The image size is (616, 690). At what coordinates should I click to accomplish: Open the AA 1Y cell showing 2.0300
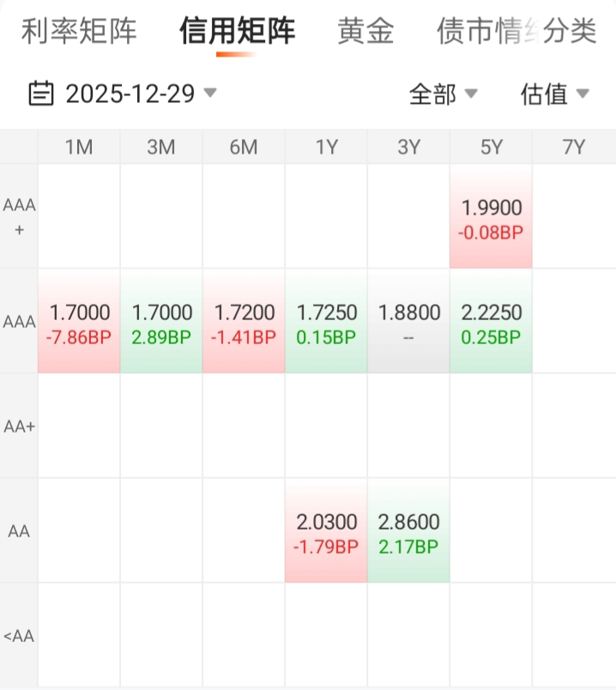click(326, 530)
